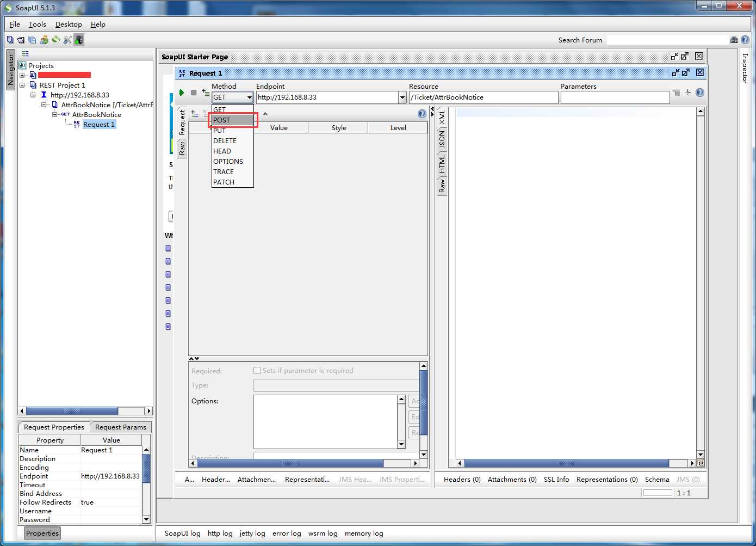Viewport: 756px width, 546px height.
Task: Open the vertical Raw request tab
Action: click(182, 148)
